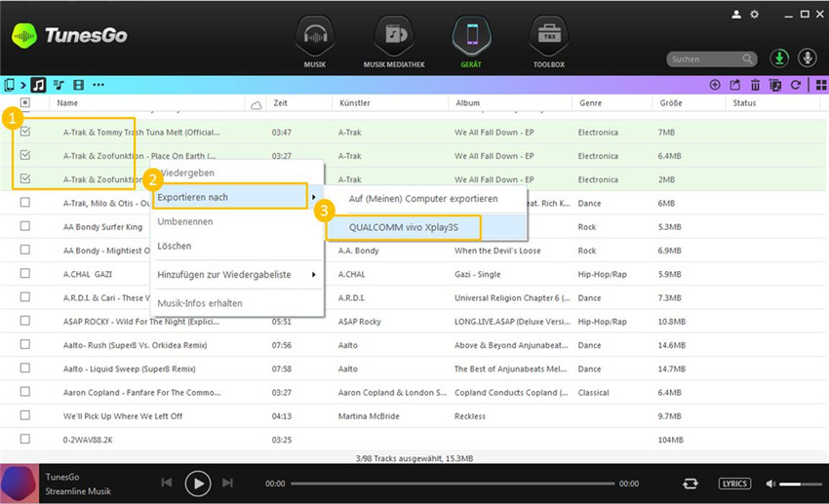Select the playlist category icon

click(x=59, y=85)
